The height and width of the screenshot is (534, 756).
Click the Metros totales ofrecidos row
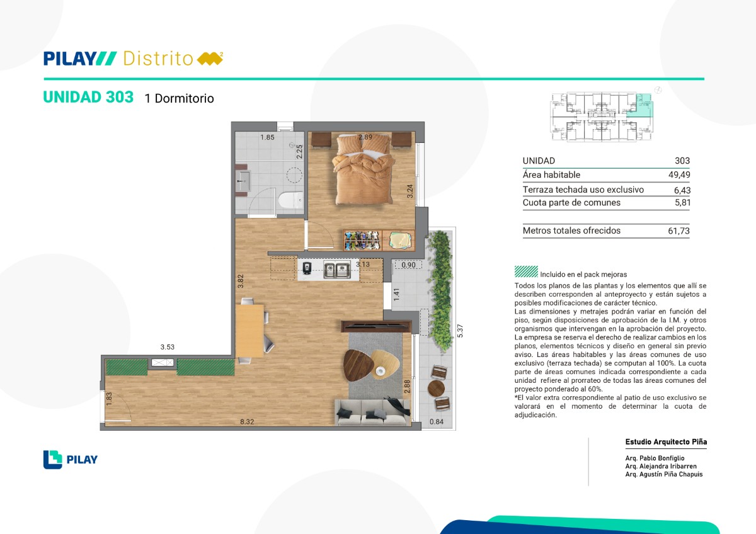(x=606, y=230)
